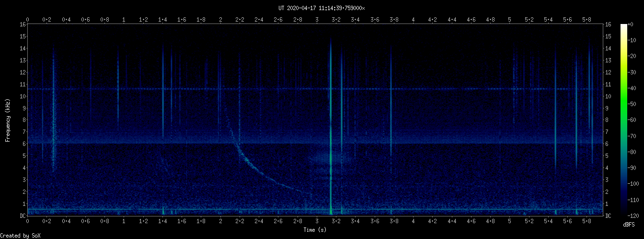Click the DC label on the right frequency axis
The image size is (644, 239).
click(x=609, y=216)
